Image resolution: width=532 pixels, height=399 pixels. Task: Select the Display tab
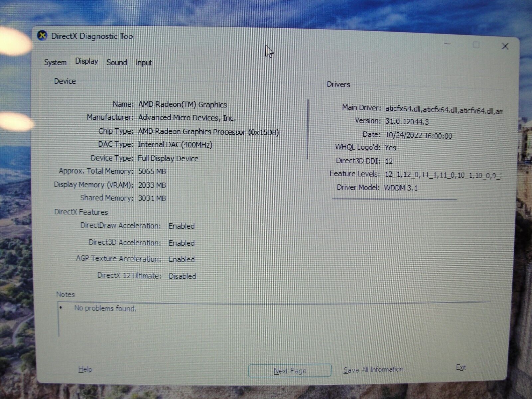click(86, 61)
